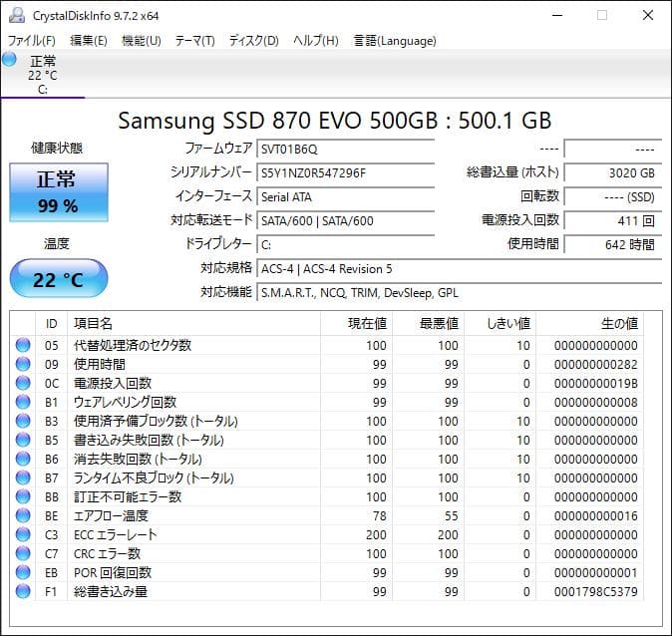Viewport: 672px width, 636px height.
Task: Click the features field with S.M.A.R.T., NCQ, TRIM
Action: point(459,293)
